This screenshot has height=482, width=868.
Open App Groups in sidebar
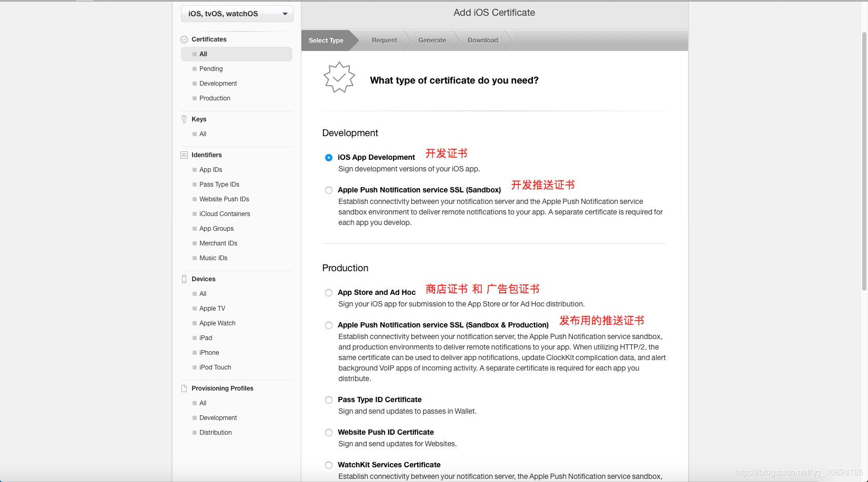click(217, 229)
